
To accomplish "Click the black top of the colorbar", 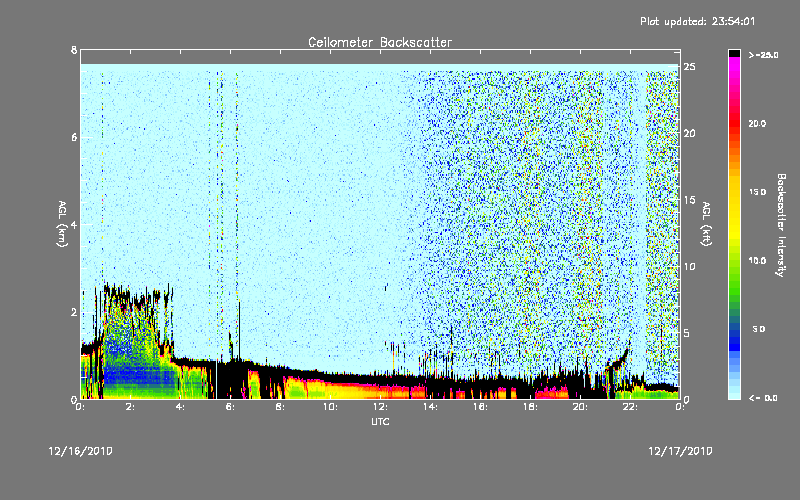I will click(x=734, y=53).
